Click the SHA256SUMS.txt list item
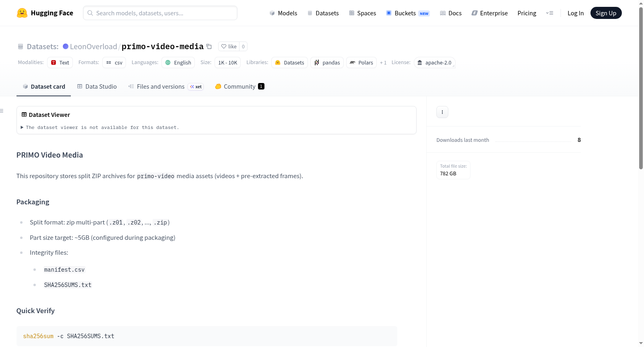Viewport: 644px width, 347px height. (68, 285)
